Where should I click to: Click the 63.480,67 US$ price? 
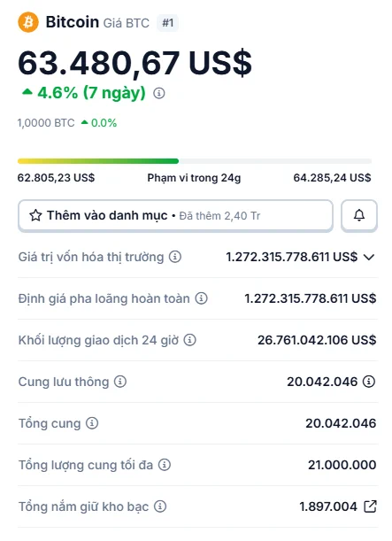click(x=135, y=63)
